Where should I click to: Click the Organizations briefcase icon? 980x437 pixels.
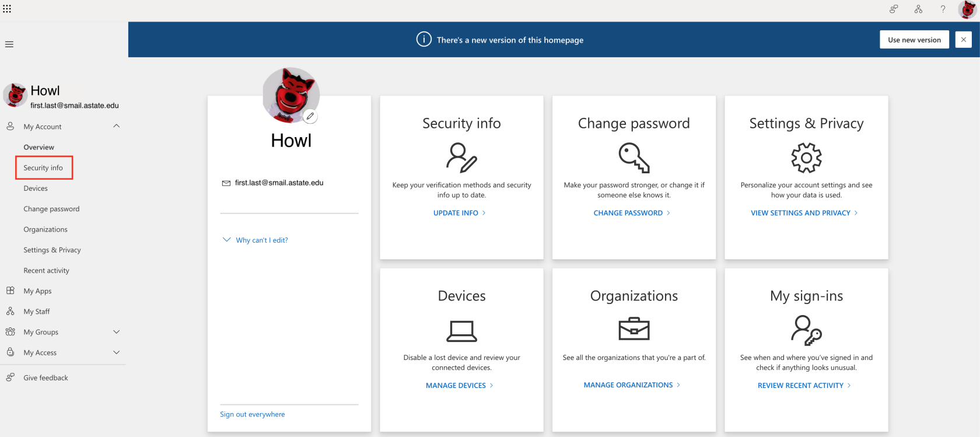634,329
